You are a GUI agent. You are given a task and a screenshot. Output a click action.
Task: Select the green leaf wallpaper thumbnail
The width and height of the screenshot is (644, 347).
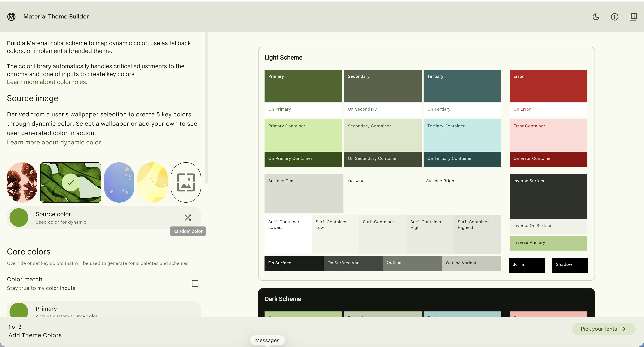point(71,182)
